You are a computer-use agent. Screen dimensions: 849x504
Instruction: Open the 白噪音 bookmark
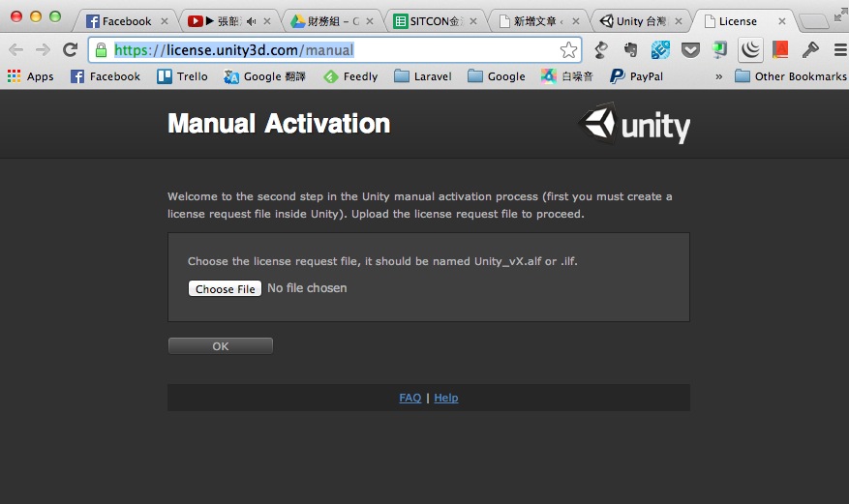(x=566, y=76)
